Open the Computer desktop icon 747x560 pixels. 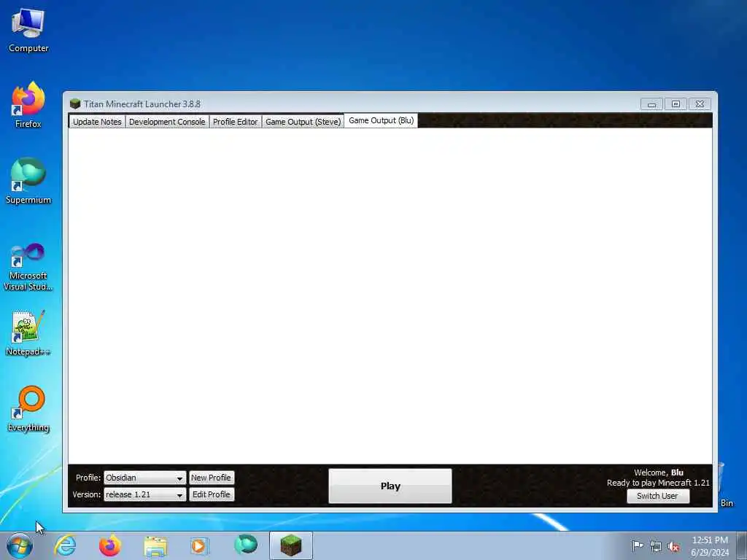click(28, 31)
